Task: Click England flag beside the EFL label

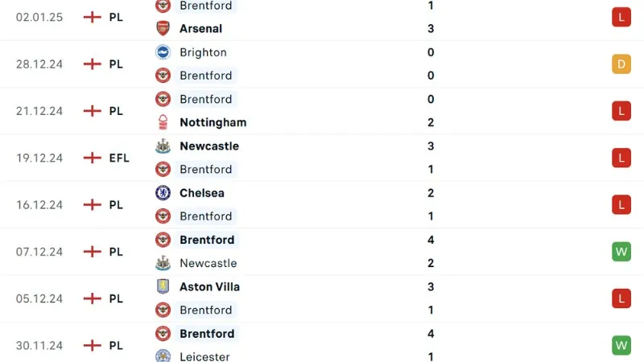Action: click(93, 158)
